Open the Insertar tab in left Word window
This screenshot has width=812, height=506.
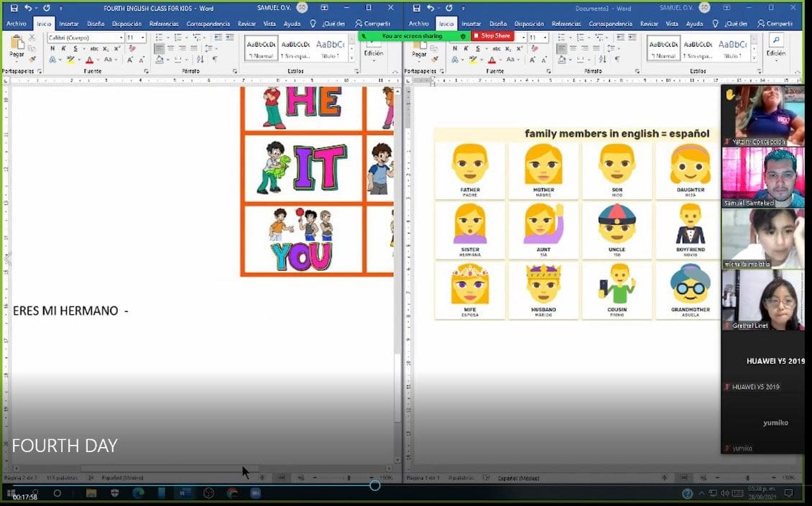pyautogui.click(x=69, y=24)
